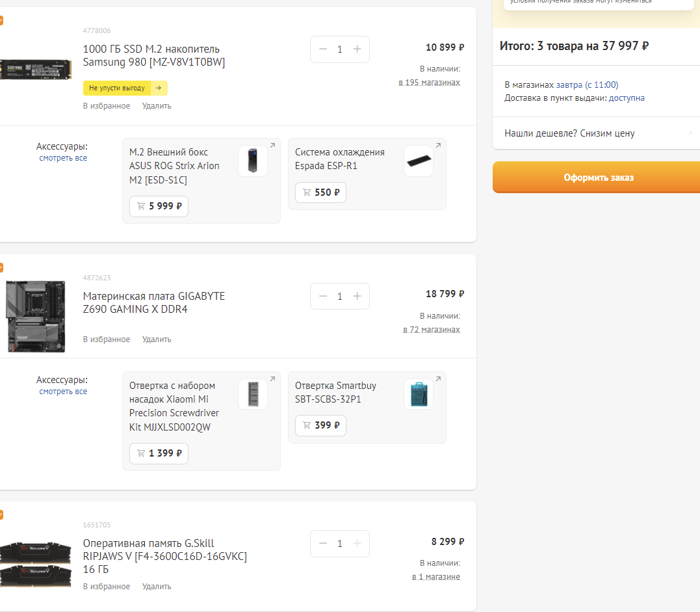This screenshot has width=700, height=612.
Task: Increase Samsung 980 SSD quantity with plus
Action: (357, 49)
